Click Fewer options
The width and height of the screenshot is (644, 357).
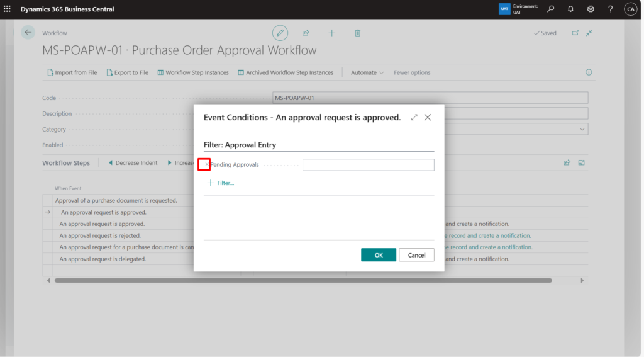412,72
